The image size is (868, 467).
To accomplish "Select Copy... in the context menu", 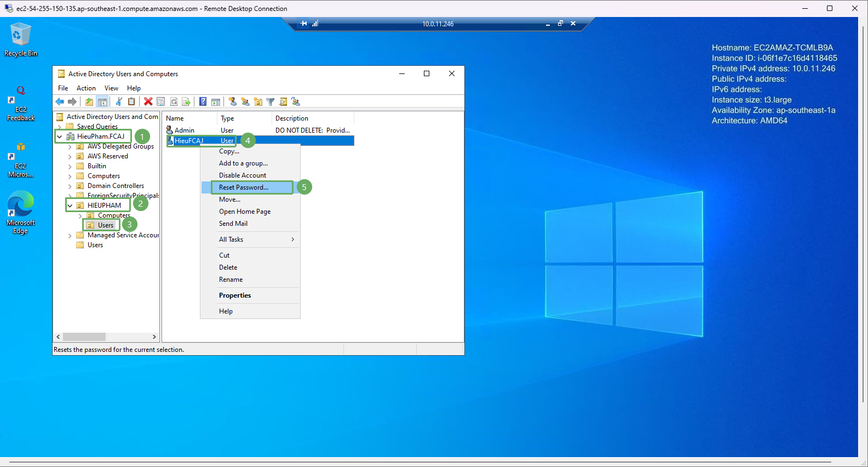I will coord(250,151).
